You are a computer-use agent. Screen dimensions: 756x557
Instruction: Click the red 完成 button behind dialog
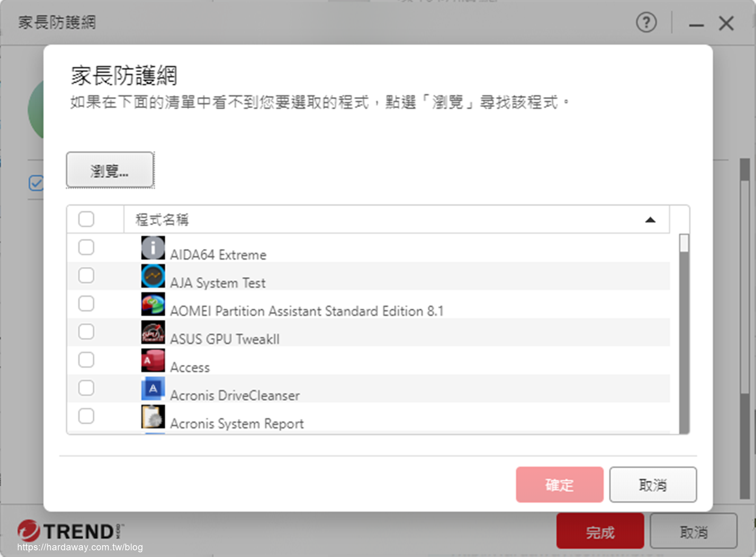(600, 531)
